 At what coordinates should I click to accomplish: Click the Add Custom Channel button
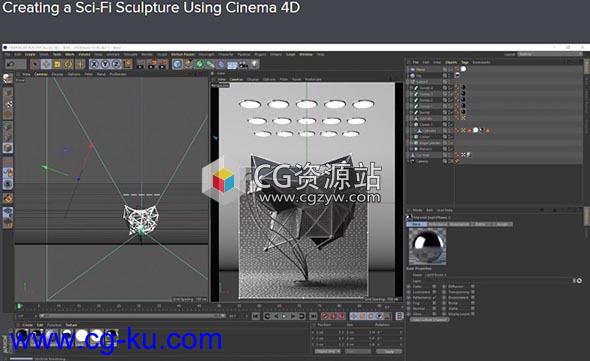[x=429, y=320]
